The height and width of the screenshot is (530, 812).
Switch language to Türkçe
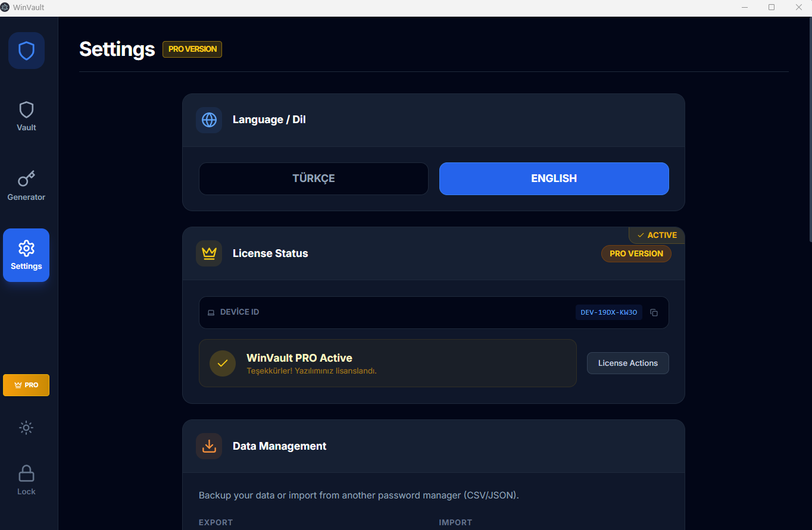(x=314, y=178)
